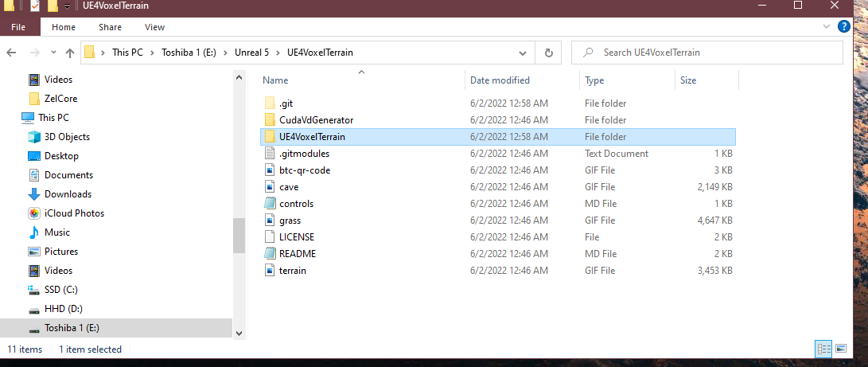The height and width of the screenshot is (367, 868).
Task: Select the terrain GIF file icon
Action: [270, 271]
